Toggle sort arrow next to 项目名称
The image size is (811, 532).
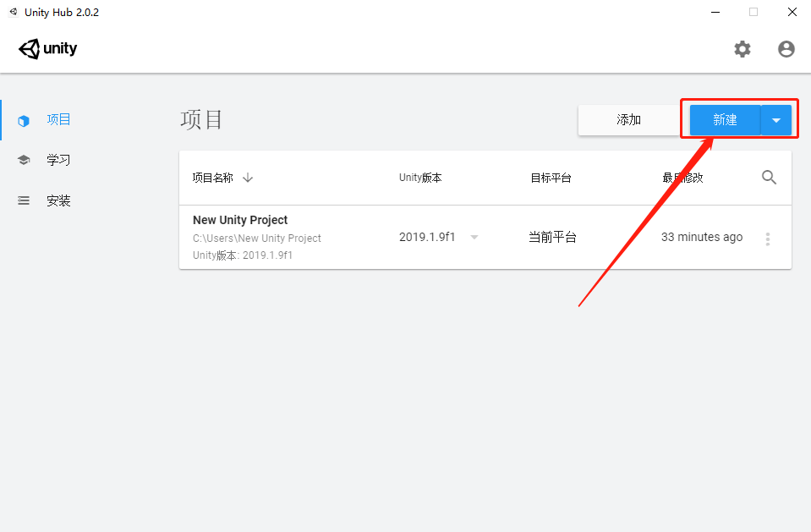[x=248, y=178]
